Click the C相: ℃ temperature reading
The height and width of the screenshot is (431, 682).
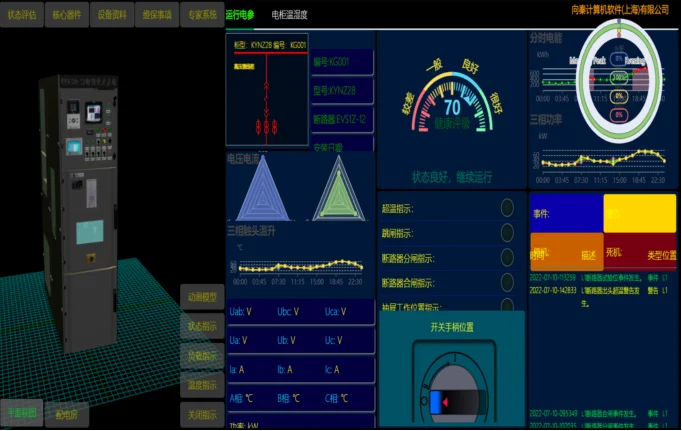[336, 398]
